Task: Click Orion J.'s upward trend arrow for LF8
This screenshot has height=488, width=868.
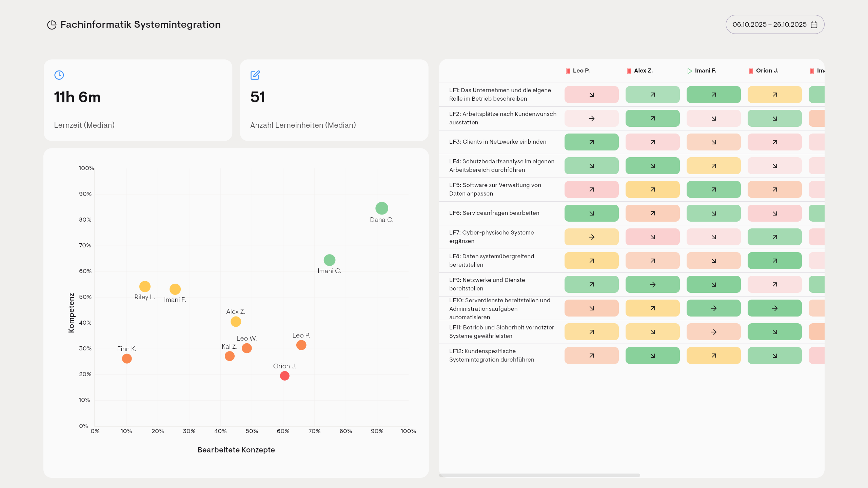Action: 774,261
